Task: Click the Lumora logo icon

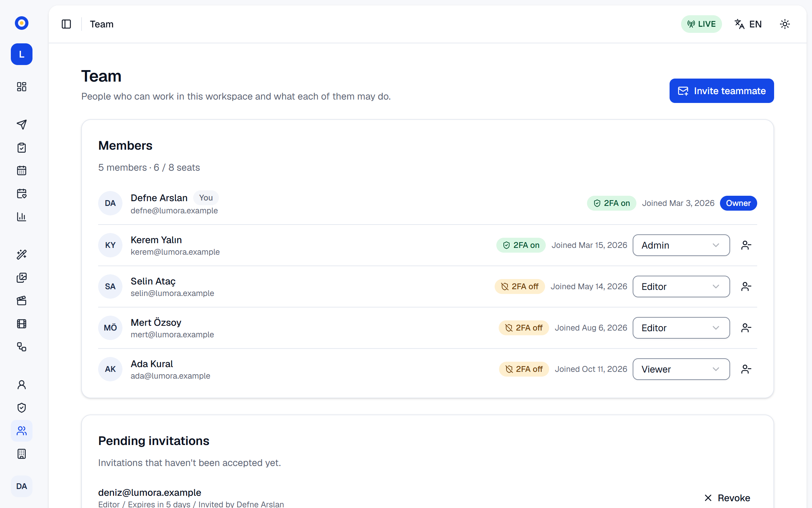Action: click(22, 23)
